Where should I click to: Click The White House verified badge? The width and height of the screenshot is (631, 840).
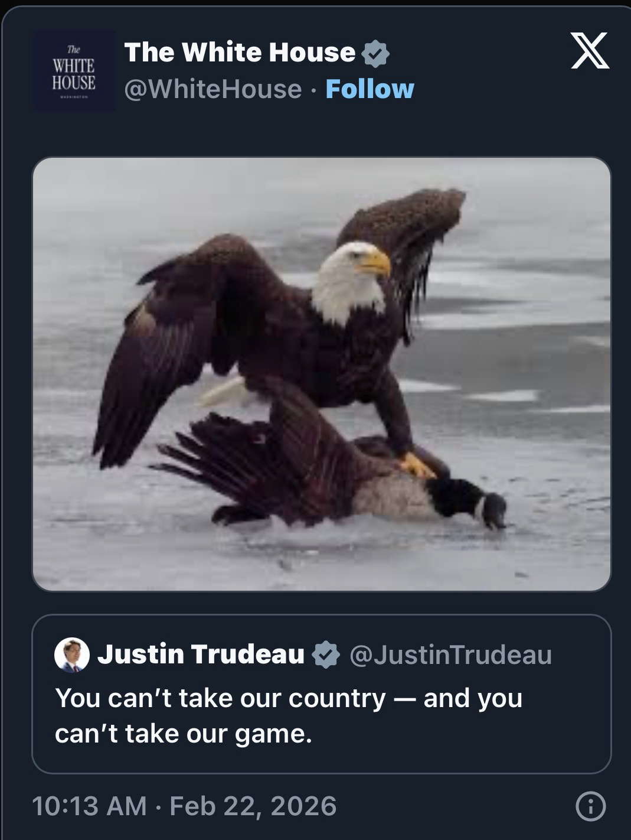click(x=375, y=54)
